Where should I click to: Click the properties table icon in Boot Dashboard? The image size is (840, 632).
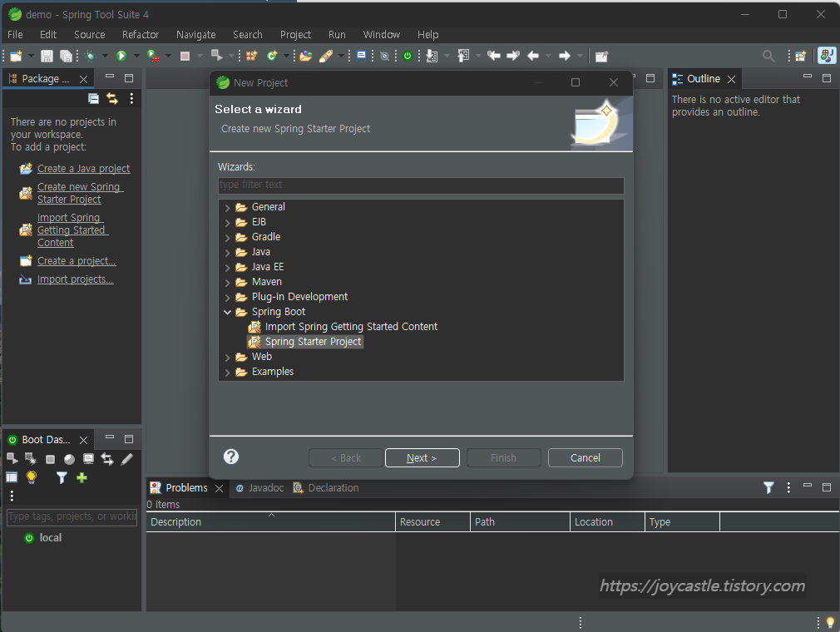pos(12,477)
